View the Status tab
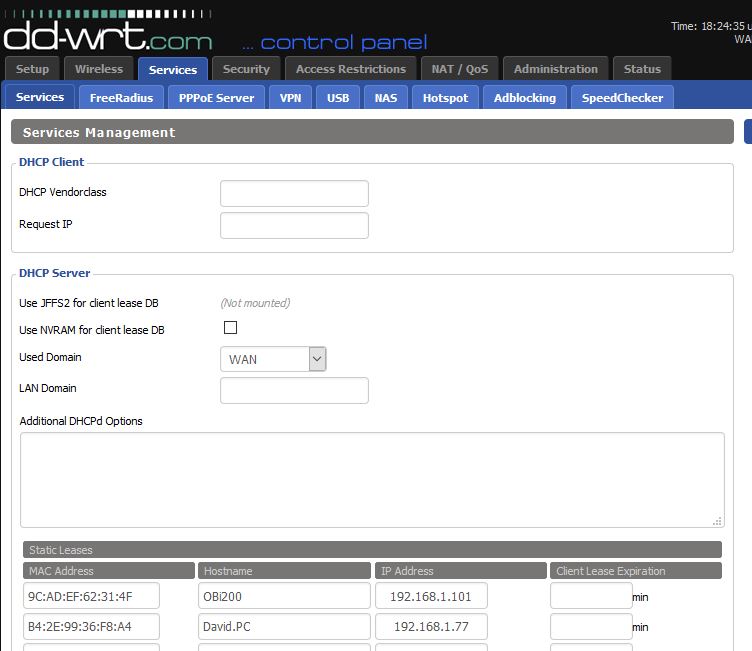This screenshot has width=752, height=651. [x=642, y=69]
